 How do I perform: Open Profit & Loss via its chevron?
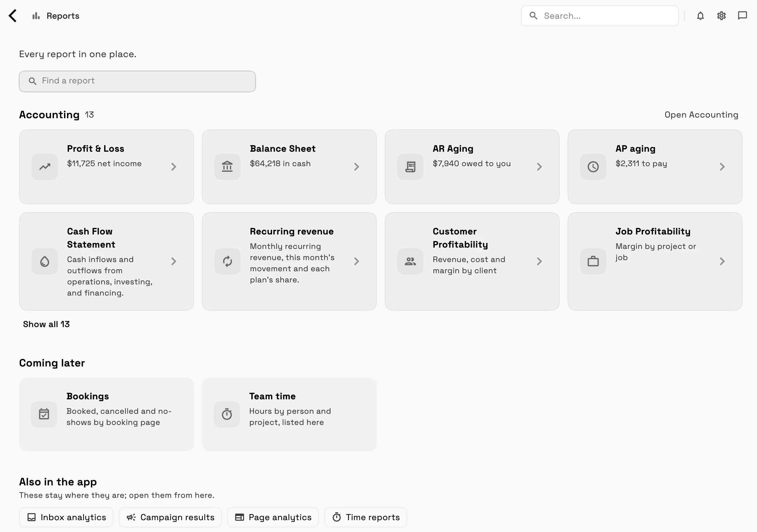pos(174,167)
